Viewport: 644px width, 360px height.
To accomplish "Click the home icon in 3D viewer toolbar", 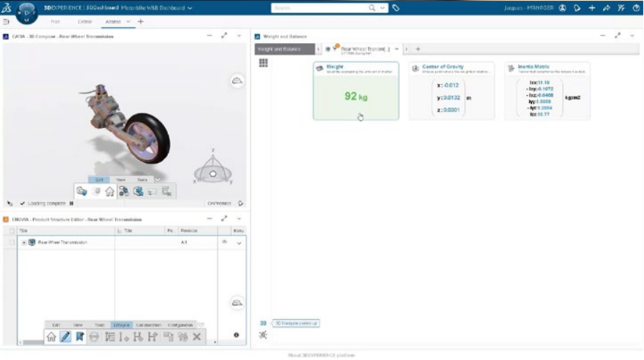I will (110, 192).
